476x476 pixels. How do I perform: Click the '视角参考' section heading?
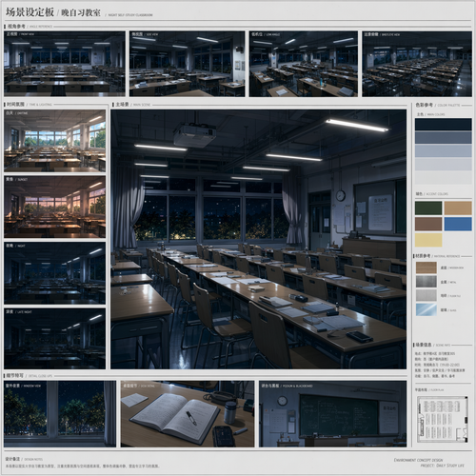tap(16, 26)
